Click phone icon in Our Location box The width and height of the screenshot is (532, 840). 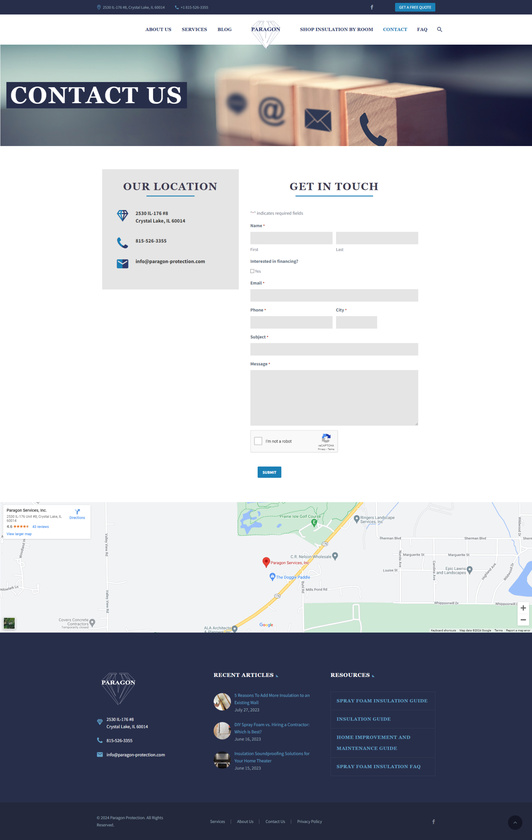[123, 243]
